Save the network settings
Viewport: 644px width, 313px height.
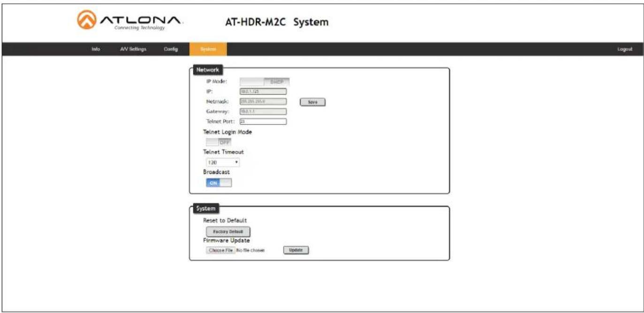(312, 102)
